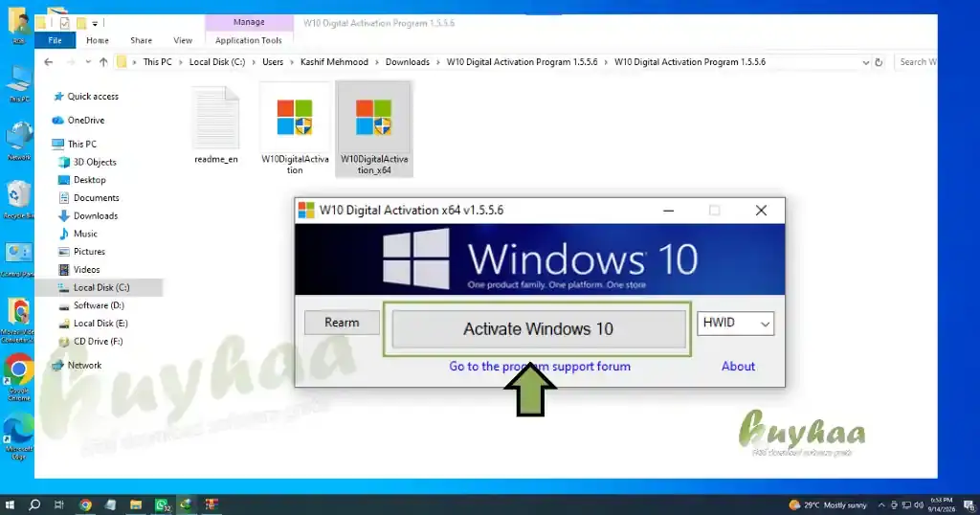Click Users in the address path
980x515 pixels.
pos(273,62)
